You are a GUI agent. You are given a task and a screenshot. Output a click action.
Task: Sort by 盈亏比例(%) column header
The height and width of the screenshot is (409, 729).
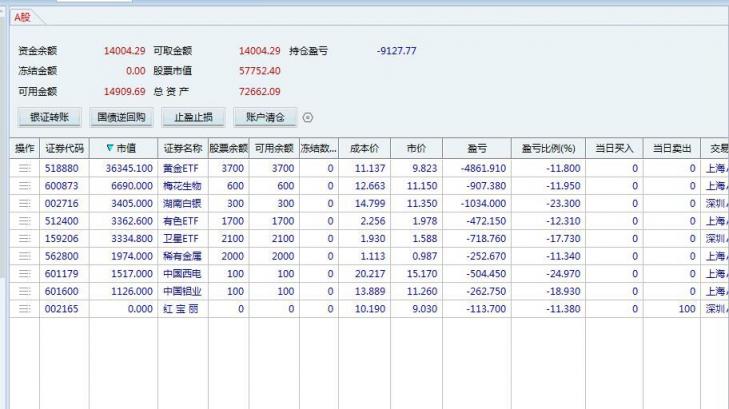coord(548,148)
